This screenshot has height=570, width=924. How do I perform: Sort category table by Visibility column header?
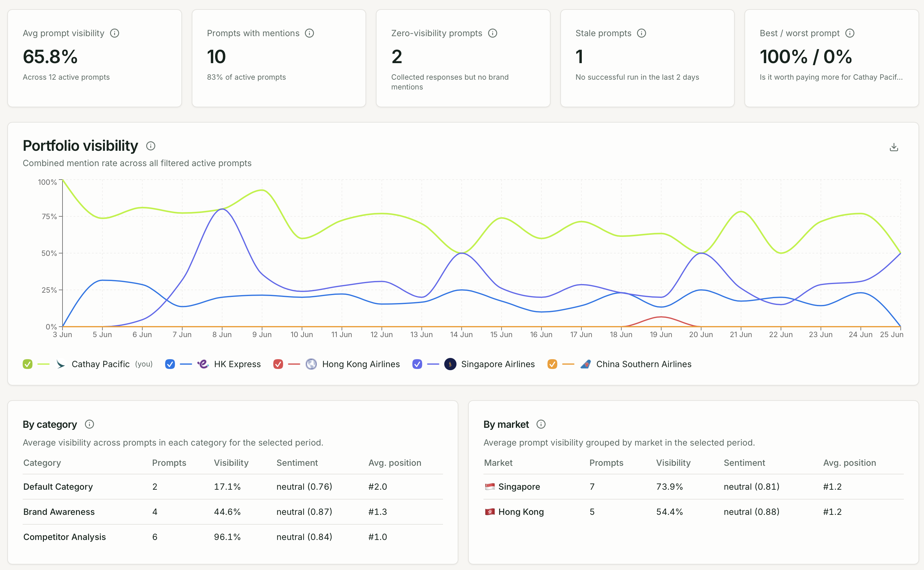pos(231,463)
